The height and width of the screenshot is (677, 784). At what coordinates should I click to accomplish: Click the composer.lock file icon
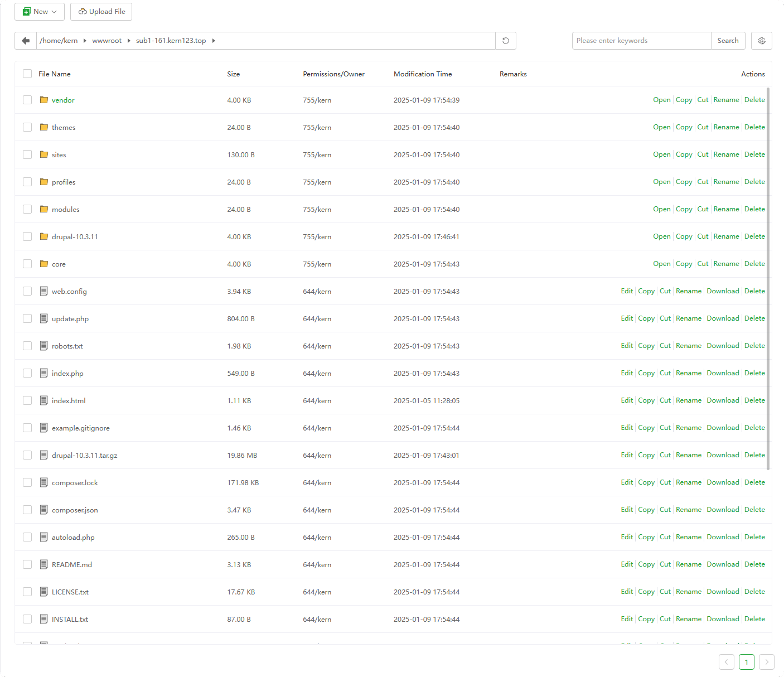(44, 482)
